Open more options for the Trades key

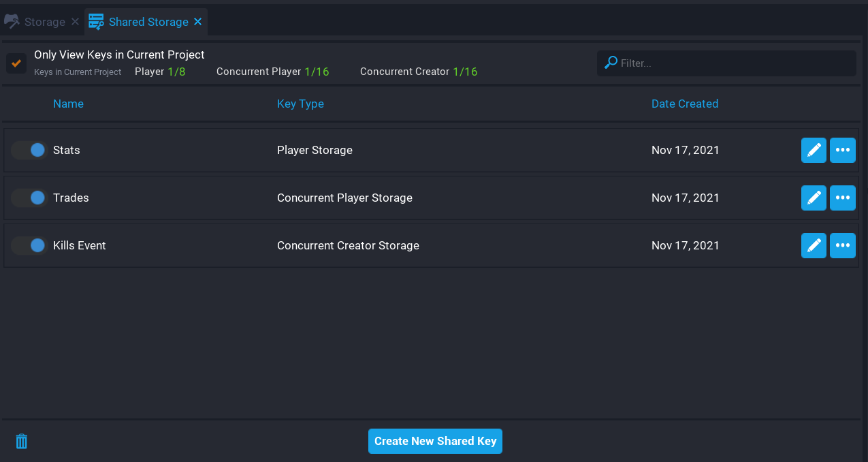coord(842,198)
